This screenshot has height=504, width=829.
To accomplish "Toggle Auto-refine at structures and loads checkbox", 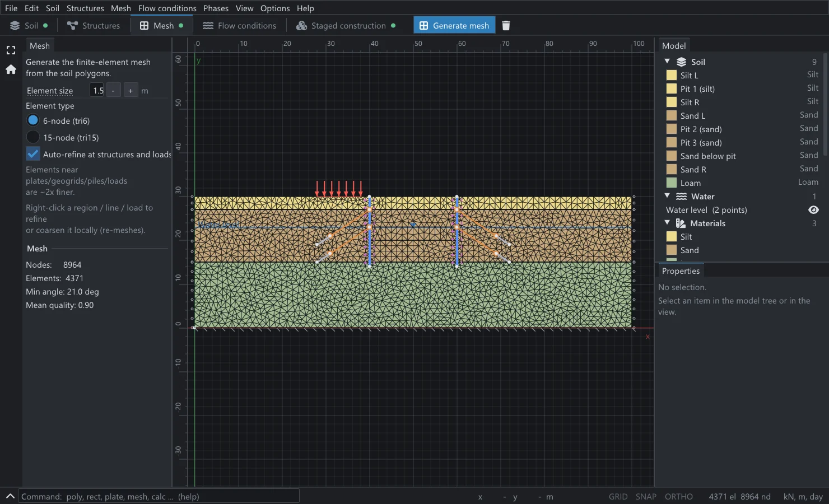I will click(33, 154).
